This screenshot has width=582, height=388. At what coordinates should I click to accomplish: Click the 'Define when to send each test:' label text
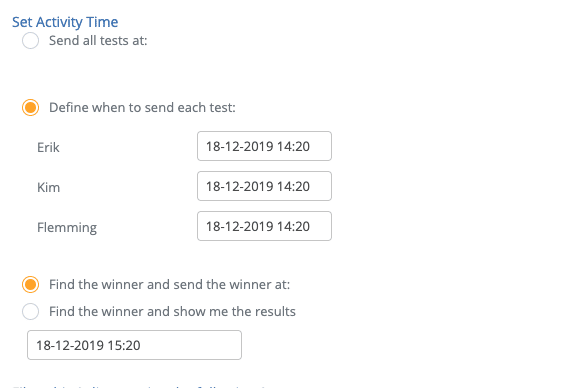[142, 108]
